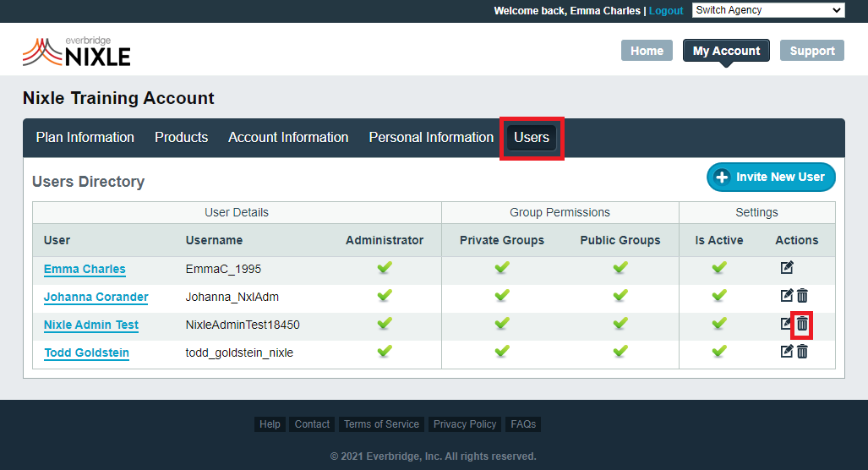Image resolution: width=868 pixels, height=470 pixels.
Task: Click Johanna Corander Administrator checkmark
Action: point(385,296)
